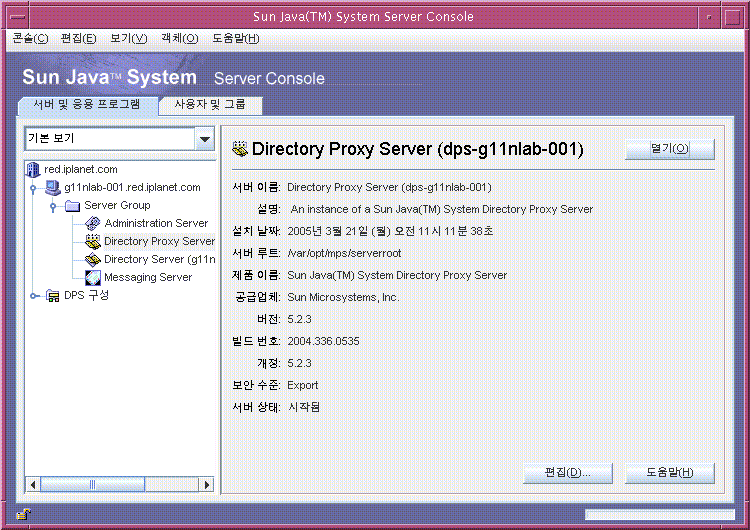The height and width of the screenshot is (530, 750).
Task: Click the Administration Server icon
Action: coord(93,223)
